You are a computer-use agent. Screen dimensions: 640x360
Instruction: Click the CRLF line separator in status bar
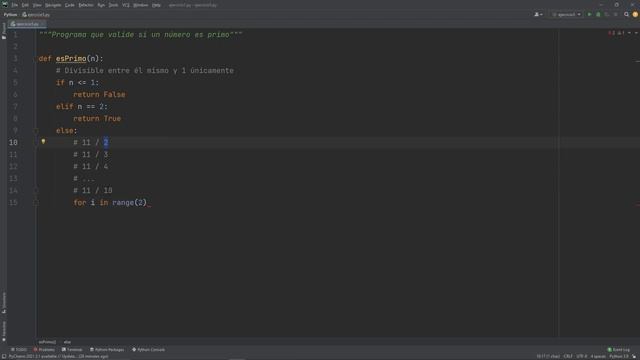[568, 357]
